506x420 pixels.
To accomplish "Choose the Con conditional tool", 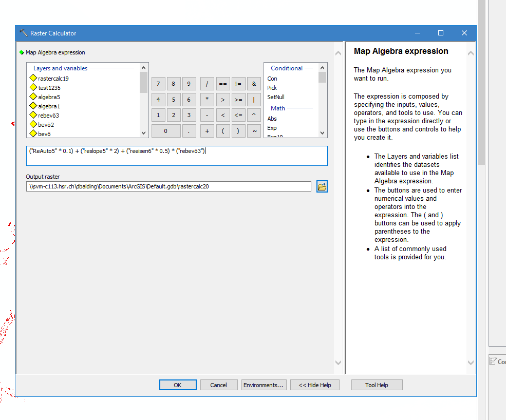I will (x=272, y=79).
